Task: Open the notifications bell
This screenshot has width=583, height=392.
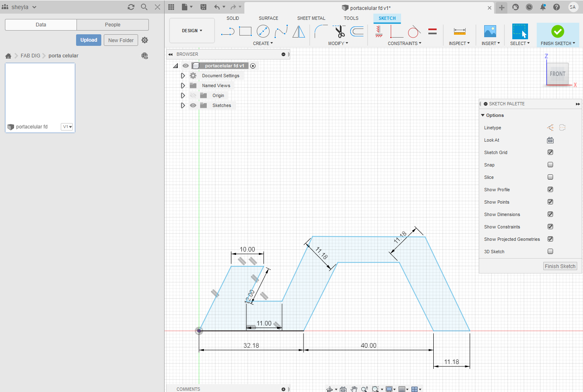Action: 543,7
